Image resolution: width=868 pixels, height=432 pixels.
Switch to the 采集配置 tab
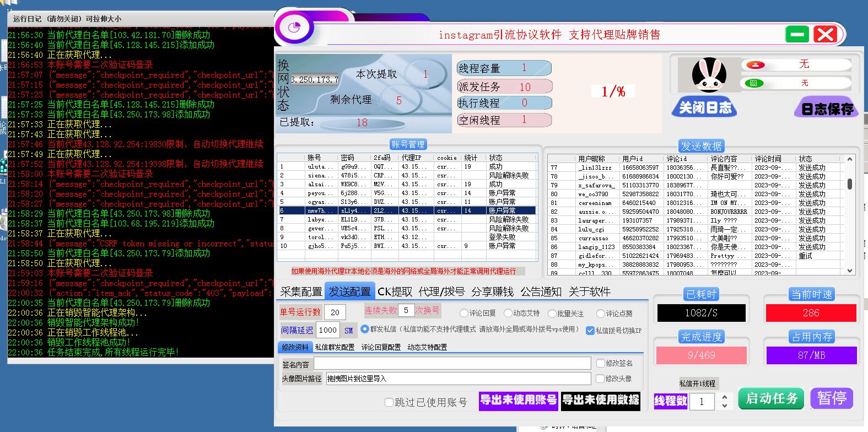[301, 291]
